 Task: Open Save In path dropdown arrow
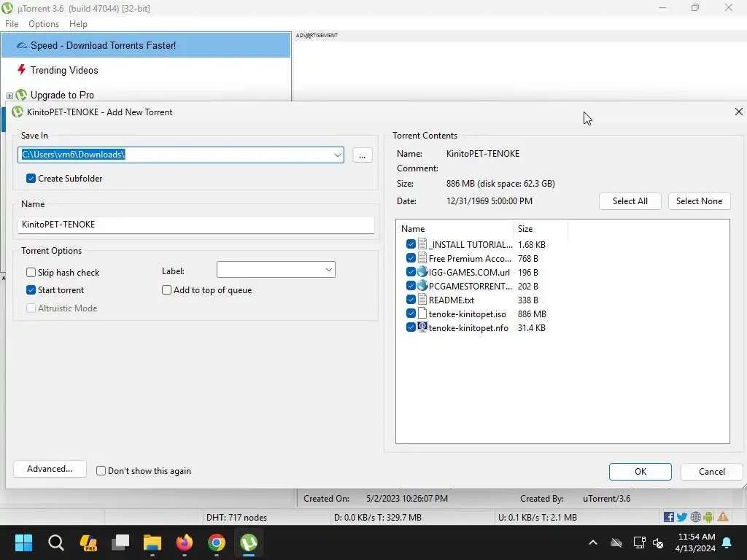coord(337,155)
